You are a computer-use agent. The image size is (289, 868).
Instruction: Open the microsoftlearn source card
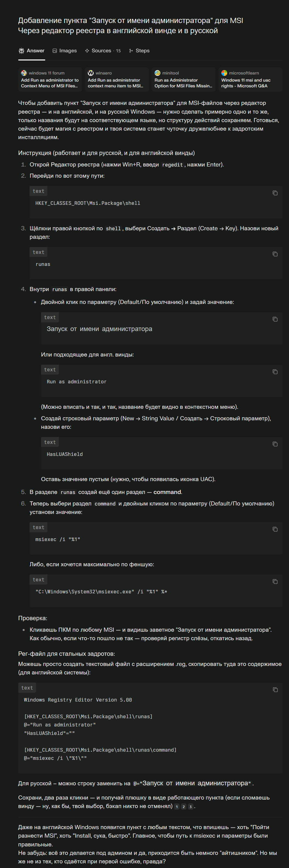(x=250, y=79)
